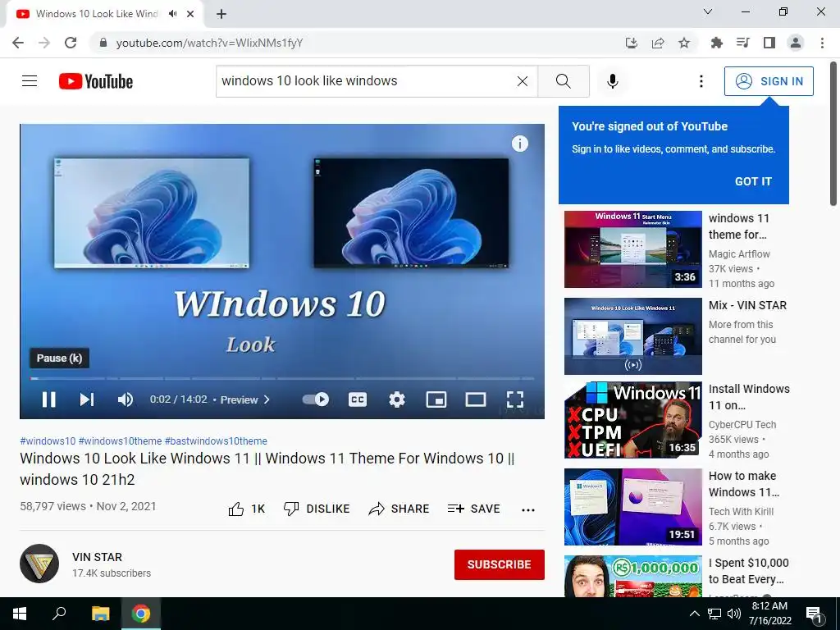Open player settings gear
The height and width of the screenshot is (630, 840).
(397, 399)
